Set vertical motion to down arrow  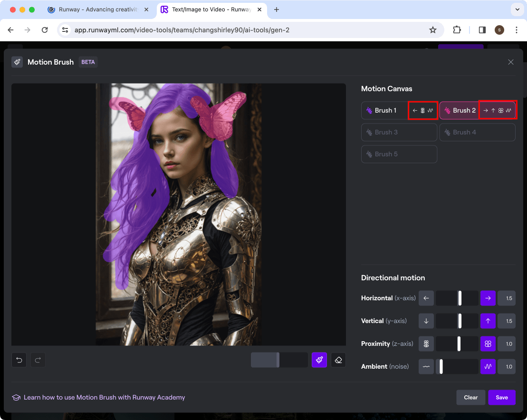(x=426, y=321)
